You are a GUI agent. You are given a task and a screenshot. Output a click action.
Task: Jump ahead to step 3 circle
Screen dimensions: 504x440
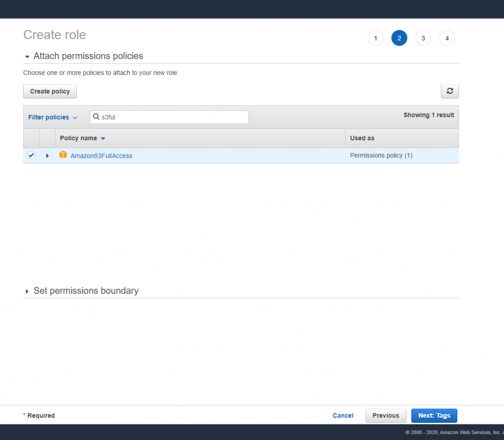click(x=423, y=38)
